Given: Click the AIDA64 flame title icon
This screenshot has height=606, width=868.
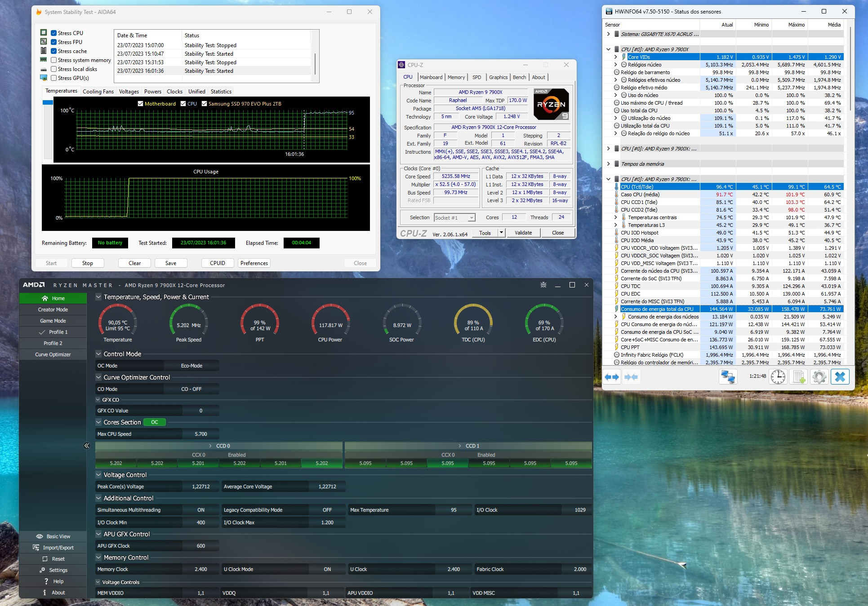Looking at the screenshot, I should click(39, 12).
